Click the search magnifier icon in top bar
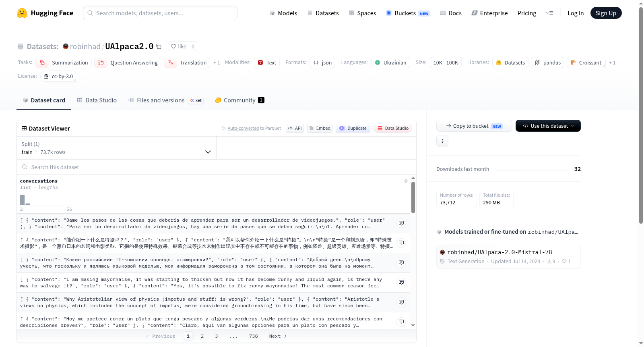Viewport: 644px width, 347px height. 90,13
